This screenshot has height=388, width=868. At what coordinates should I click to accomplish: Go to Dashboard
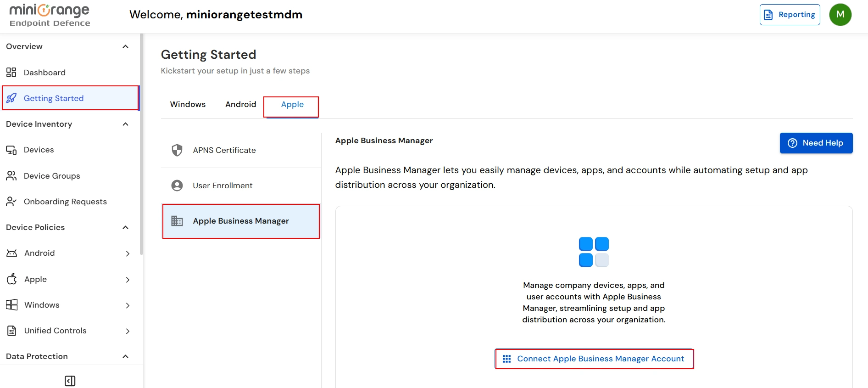click(x=70, y=73)
